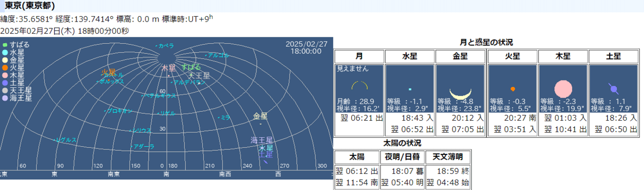This screenshot has width=644, height=190.
Task: Click the 土星 column header in the table
Action: point(613,56)
